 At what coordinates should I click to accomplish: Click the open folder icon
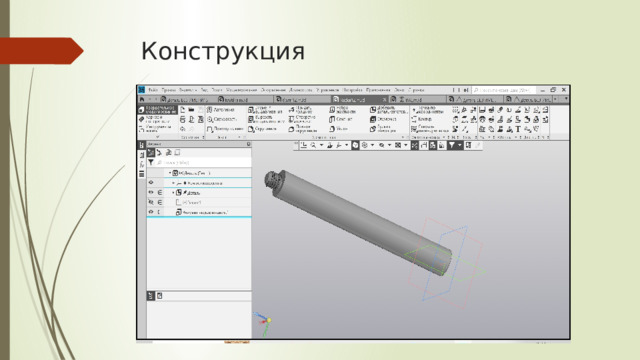(191, 110)
